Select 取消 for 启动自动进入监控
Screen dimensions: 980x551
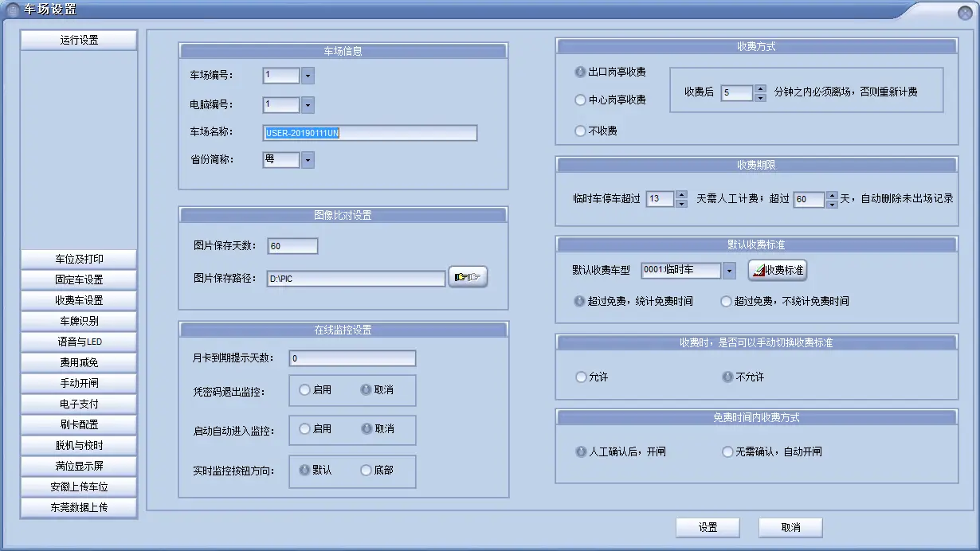367,430
